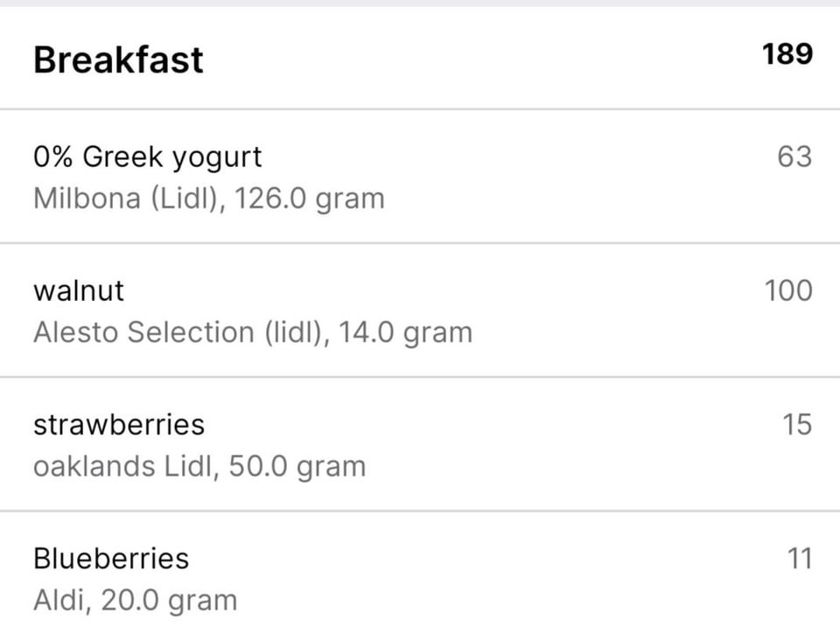Select the Alesto Selection (lidl) brand text
This screenshot has height=641, width=840.
(x=178, y=332)
